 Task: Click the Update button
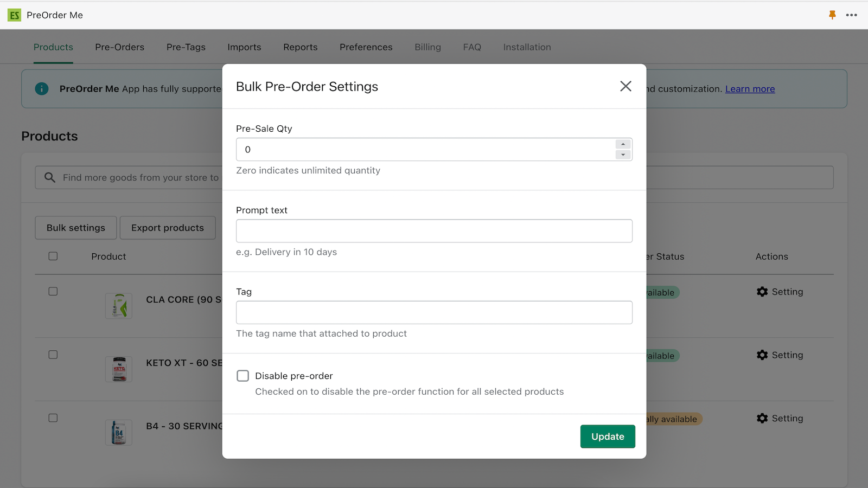point(607,436)
